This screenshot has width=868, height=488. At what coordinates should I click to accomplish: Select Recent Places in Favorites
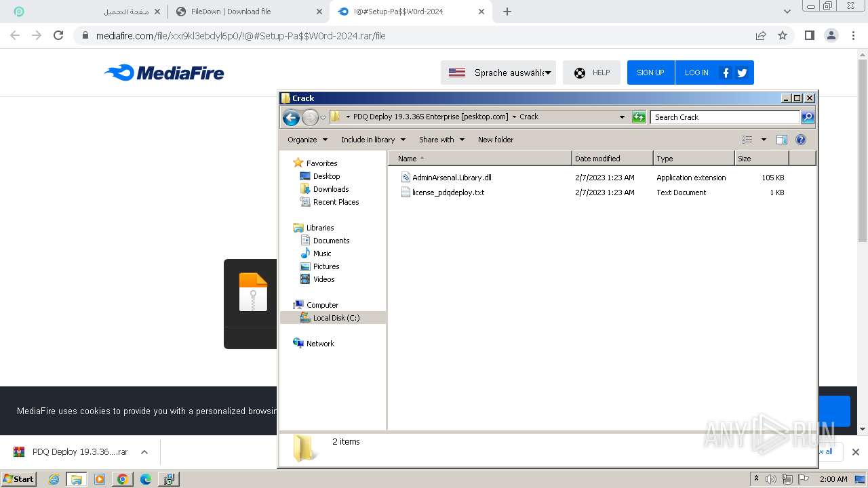pyautogui.click(x=336, y=202)
